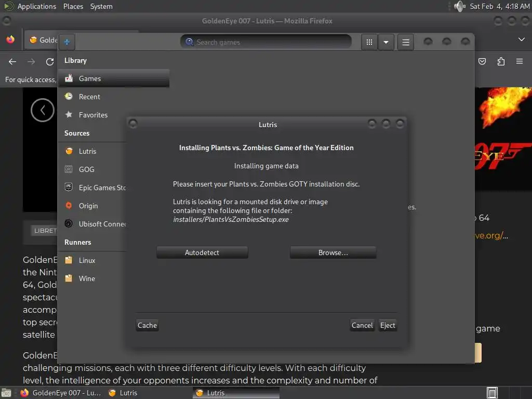532x399 pixels.
Task: Click the Games controller icon in sidebar
Action: click(x=69, y=78)
